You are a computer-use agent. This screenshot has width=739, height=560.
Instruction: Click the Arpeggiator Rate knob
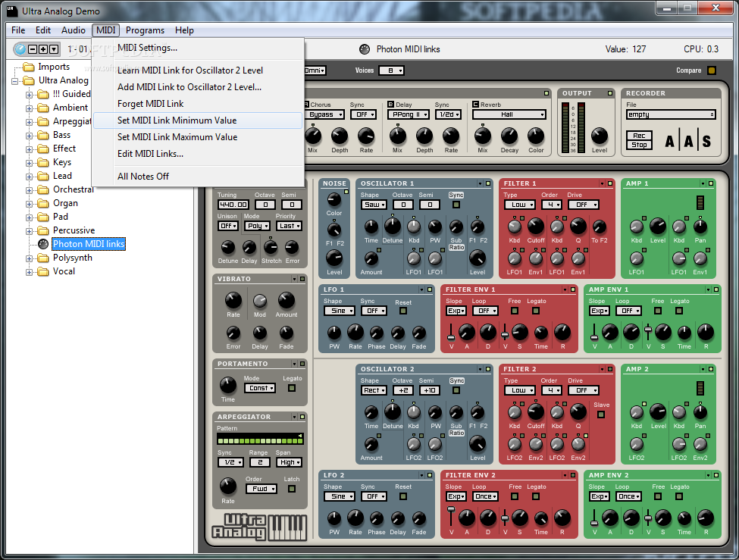228,486
